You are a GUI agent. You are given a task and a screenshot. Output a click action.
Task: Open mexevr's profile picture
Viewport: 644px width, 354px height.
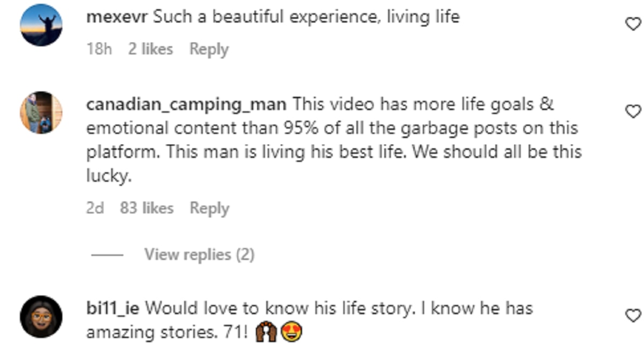click(41, 25)
